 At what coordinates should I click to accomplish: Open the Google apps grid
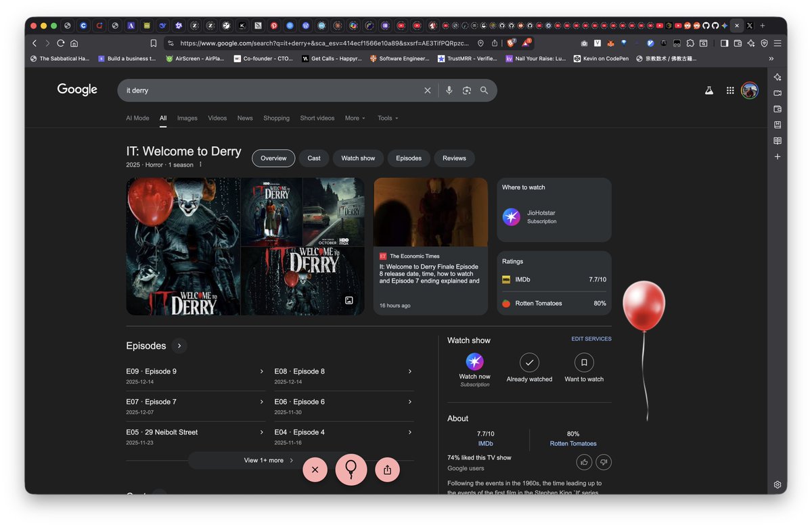tap(730, 91)
